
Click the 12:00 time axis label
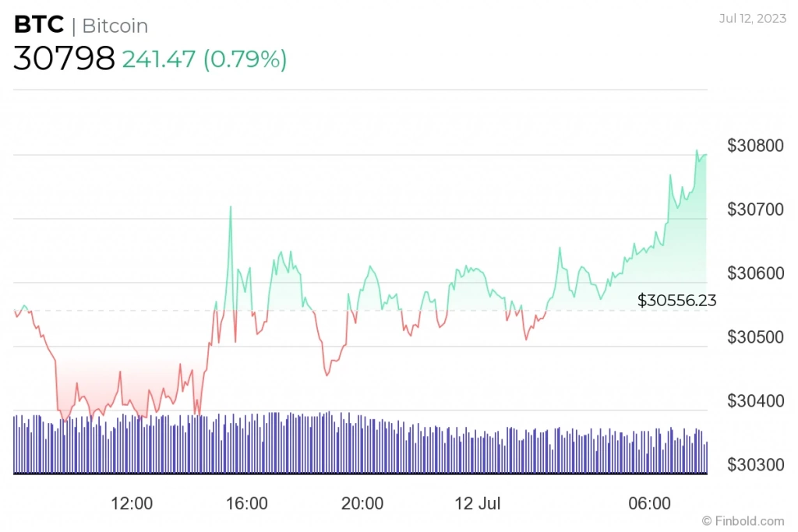pyautogui.click(x=132, y=503)
